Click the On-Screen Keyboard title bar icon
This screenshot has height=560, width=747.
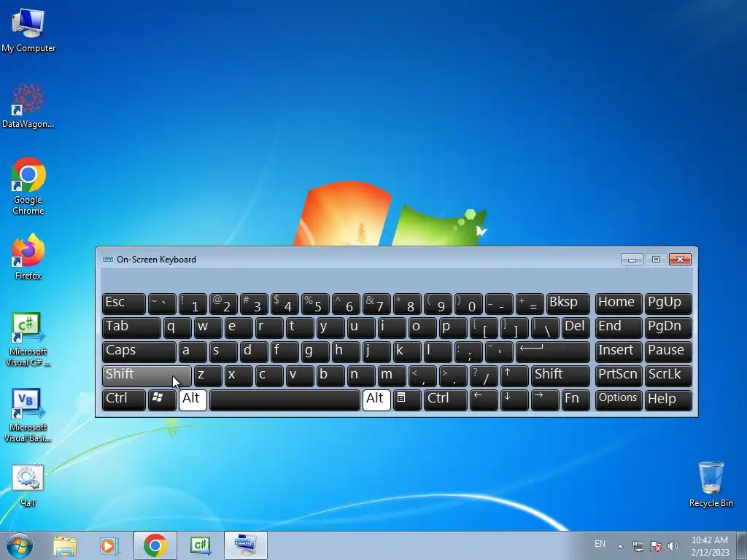click(x=108, y=259)
